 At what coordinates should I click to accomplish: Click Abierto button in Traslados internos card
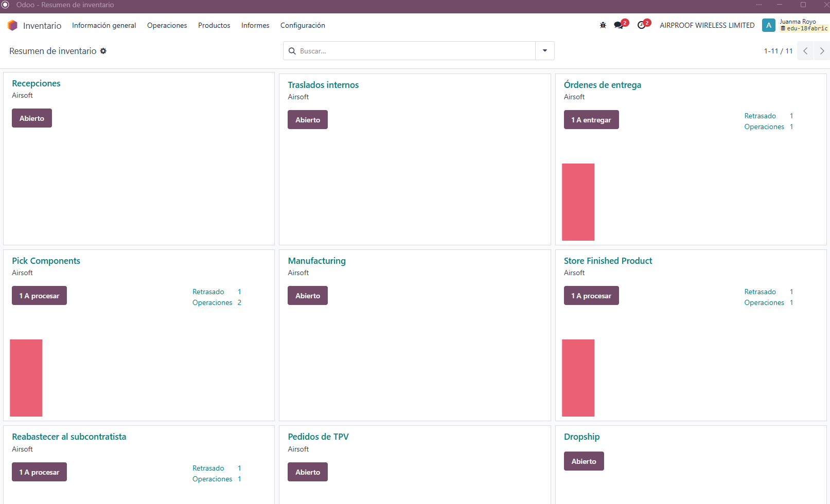tap(308, 120)
